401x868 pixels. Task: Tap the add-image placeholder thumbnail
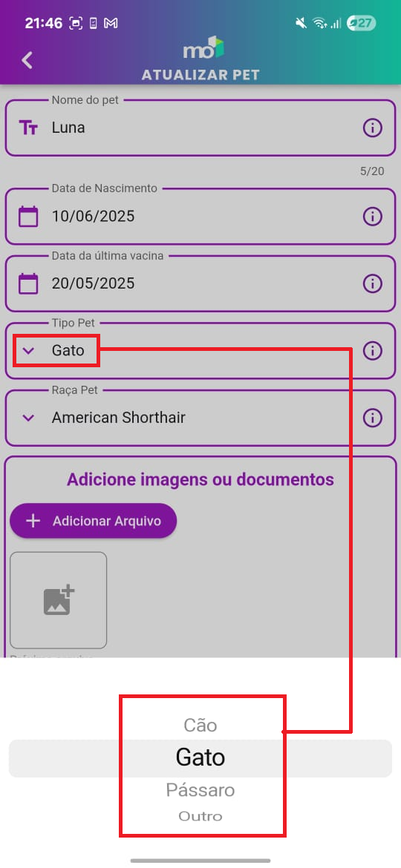(x=58, y=600)
